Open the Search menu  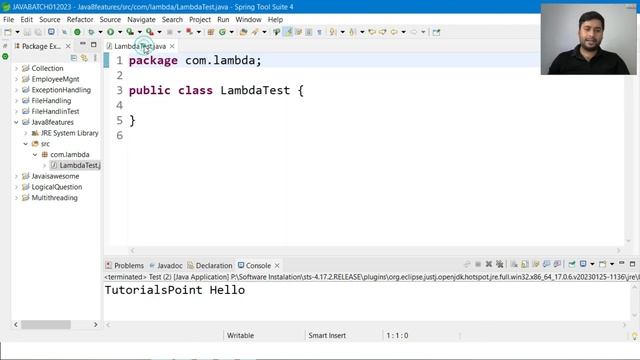coord(172,20)
